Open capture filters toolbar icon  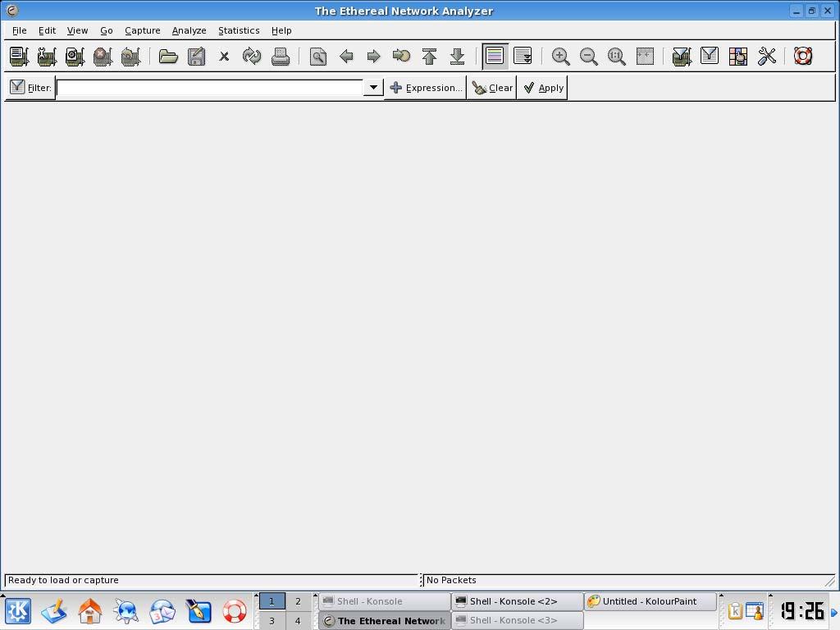click(x=682, y=57)
